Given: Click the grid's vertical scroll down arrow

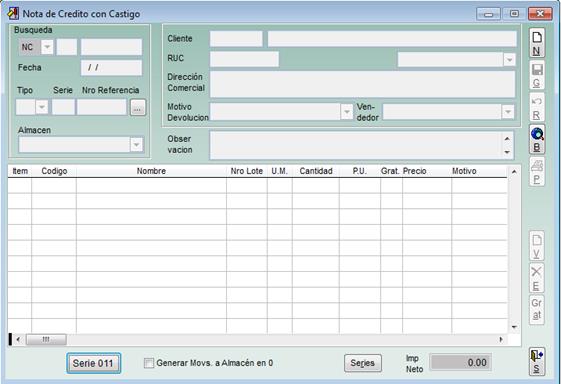Looking at the screenshot, I should (514, 327).
